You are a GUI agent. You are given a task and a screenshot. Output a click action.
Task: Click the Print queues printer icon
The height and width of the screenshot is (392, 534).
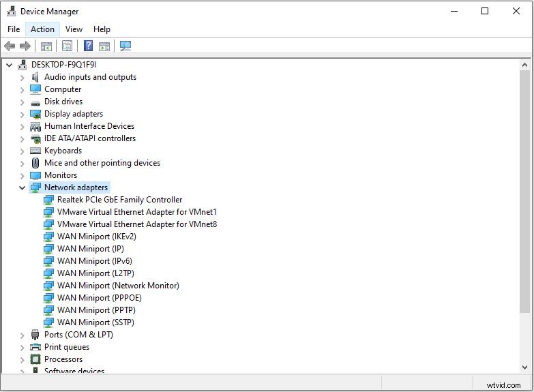tap(35, 347)
